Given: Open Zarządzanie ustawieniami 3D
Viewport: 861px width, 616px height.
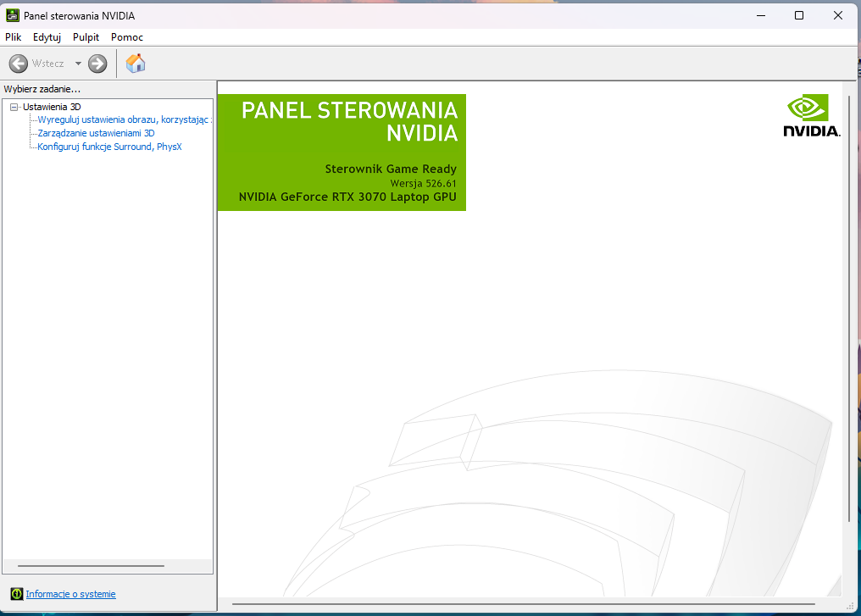Looking at the screenshot, I should (96, 133).
